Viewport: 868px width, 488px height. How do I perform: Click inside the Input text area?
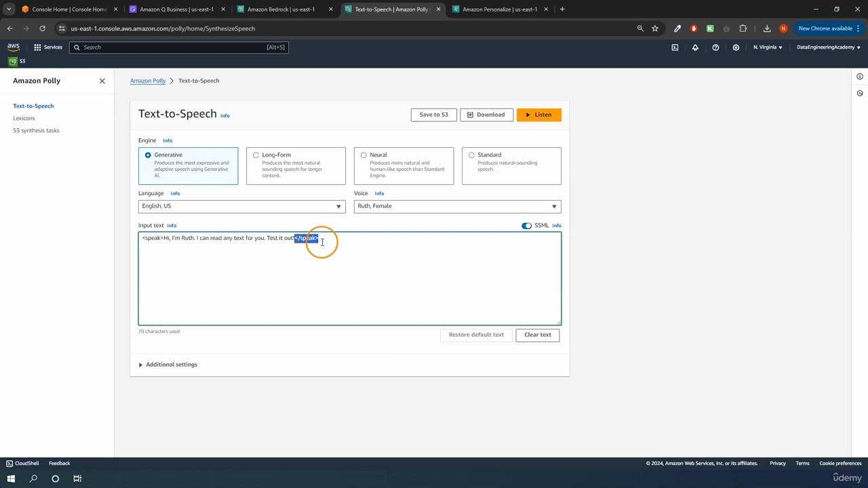(350, 279)
